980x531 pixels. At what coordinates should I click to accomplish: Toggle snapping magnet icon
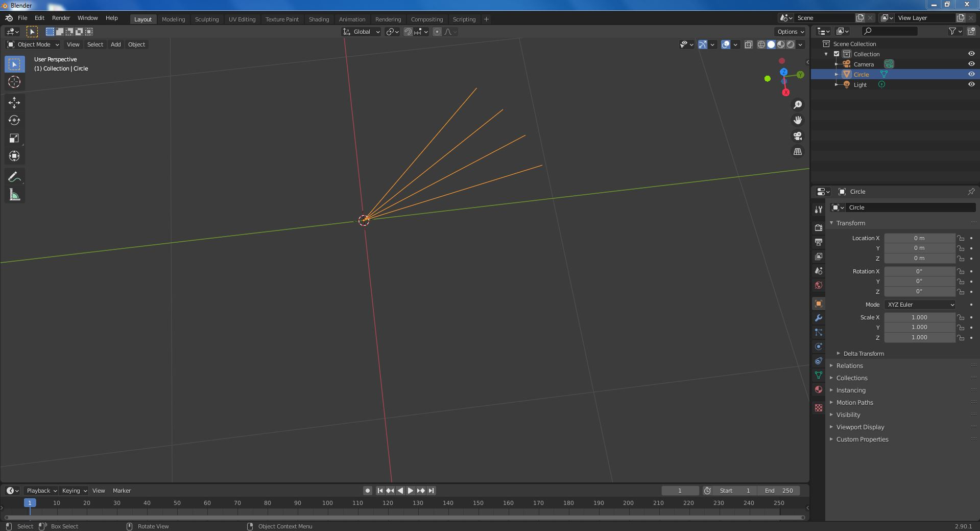click(408, 32)
